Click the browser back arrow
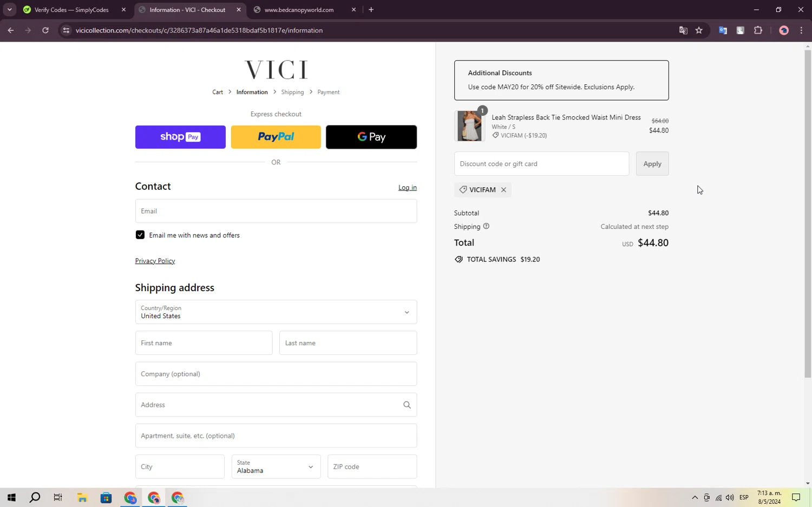 [11, 30]
